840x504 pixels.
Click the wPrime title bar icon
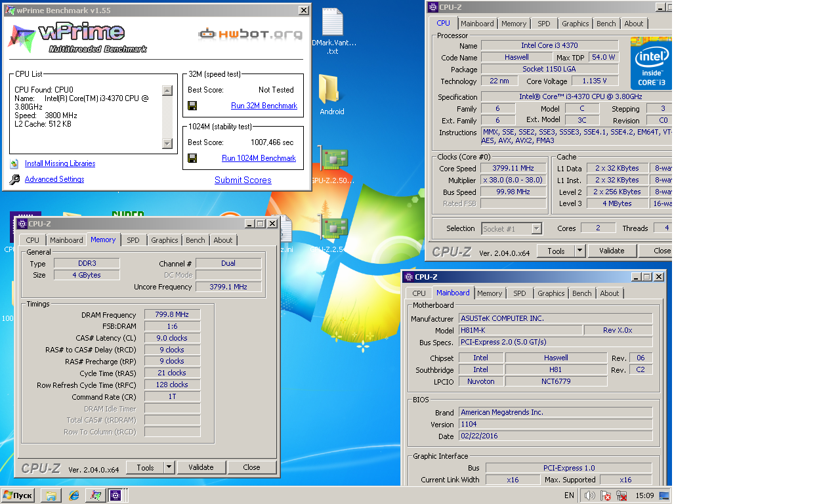10,10
